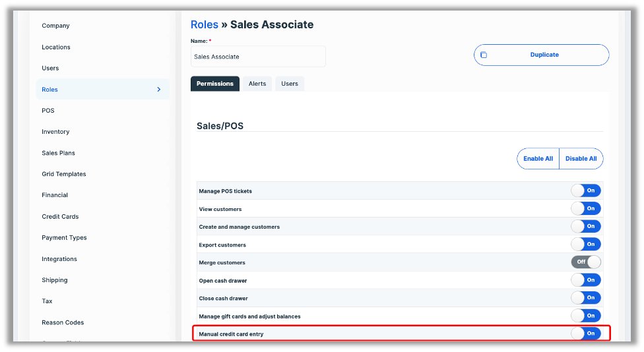Click the copy icon on Duplicate button
The image size is (644, 352).
pyautogui.click(x=484, y=55)
